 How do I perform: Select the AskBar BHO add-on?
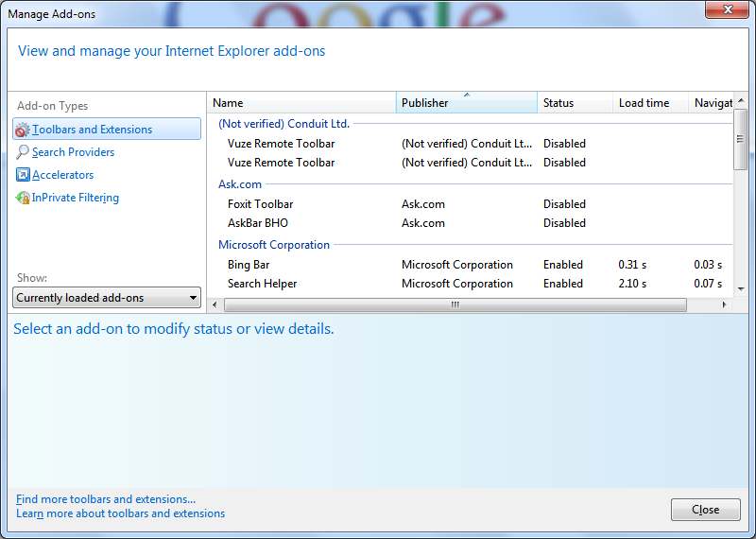pos(470,223)
